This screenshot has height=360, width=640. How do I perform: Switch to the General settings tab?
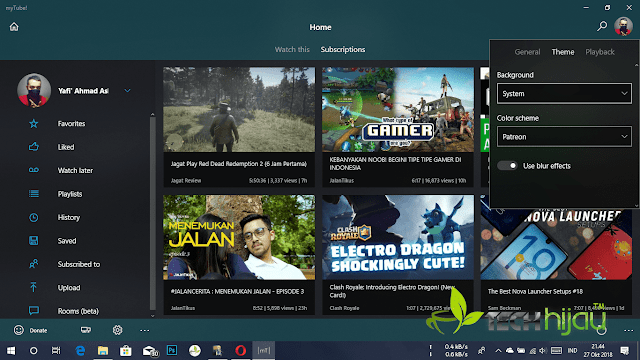tap(527, 52)
